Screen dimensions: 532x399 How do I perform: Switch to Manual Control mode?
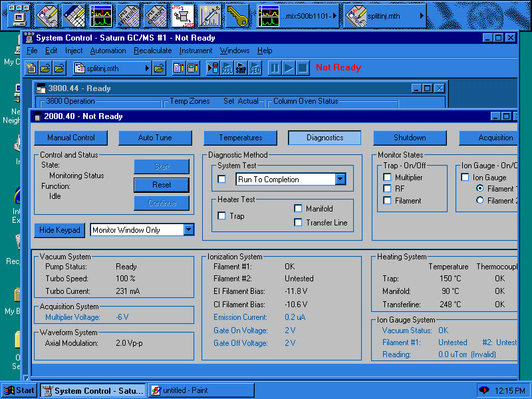(x=71, y=138)
